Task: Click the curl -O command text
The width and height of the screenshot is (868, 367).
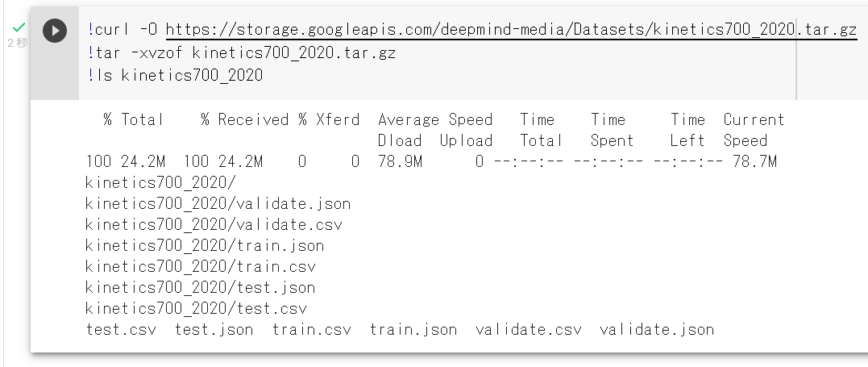Action: click(125, 29)
